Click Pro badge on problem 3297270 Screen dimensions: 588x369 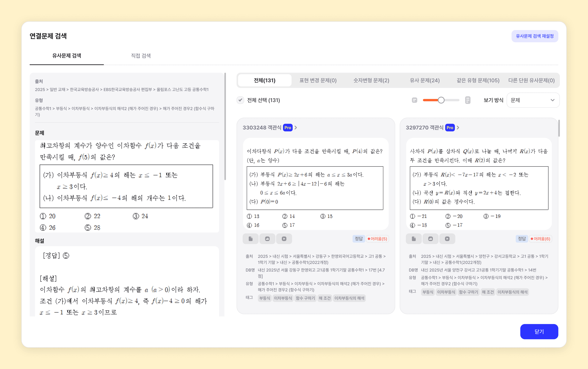click(x=450, y=128)
